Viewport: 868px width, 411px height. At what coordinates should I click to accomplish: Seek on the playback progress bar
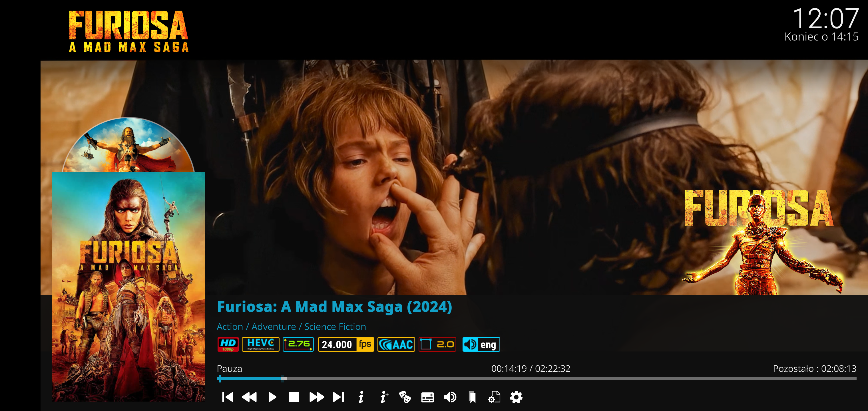[537, 378]
